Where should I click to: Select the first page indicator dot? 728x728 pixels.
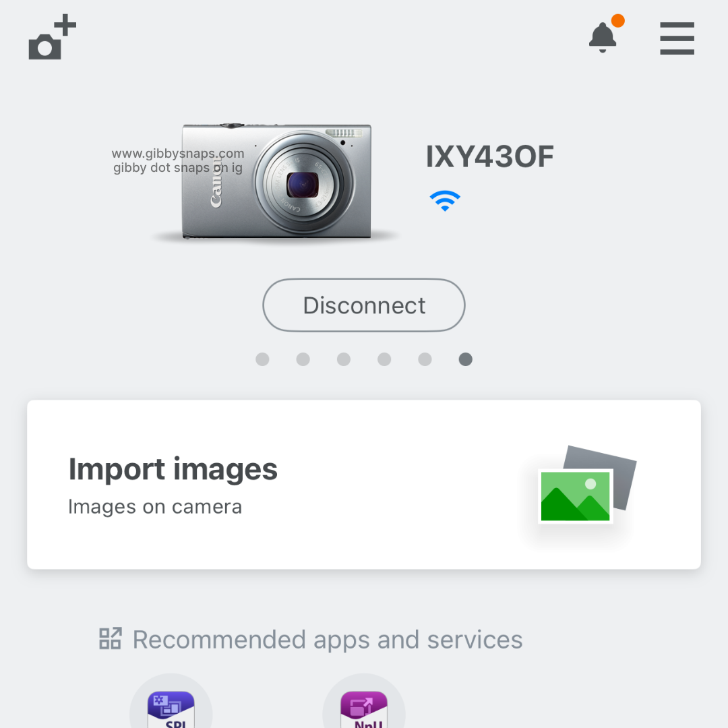coord(262,359)
